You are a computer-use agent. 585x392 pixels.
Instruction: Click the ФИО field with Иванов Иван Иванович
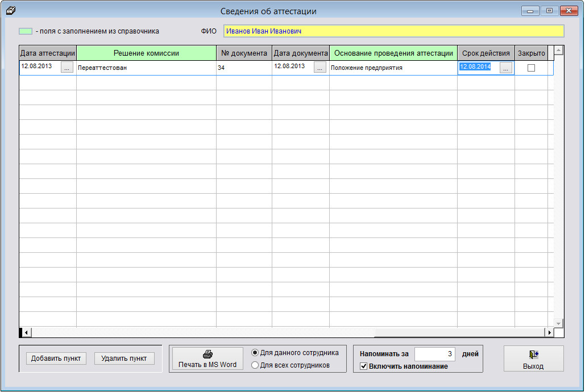[393, 31]
